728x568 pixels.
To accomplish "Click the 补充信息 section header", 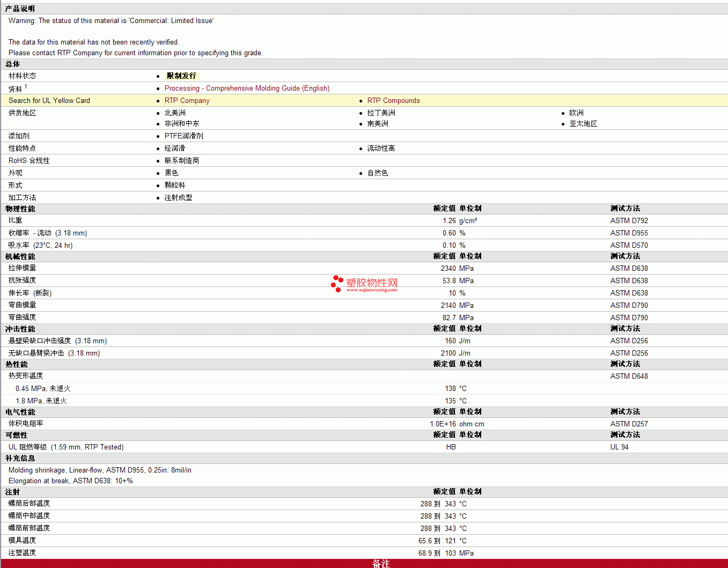I will [x=20, y=458].
